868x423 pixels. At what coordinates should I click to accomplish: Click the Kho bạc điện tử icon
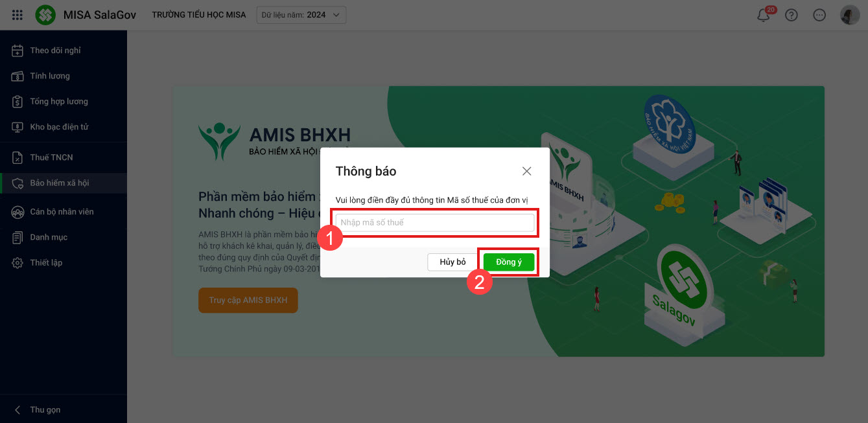[x=18, y=127]
